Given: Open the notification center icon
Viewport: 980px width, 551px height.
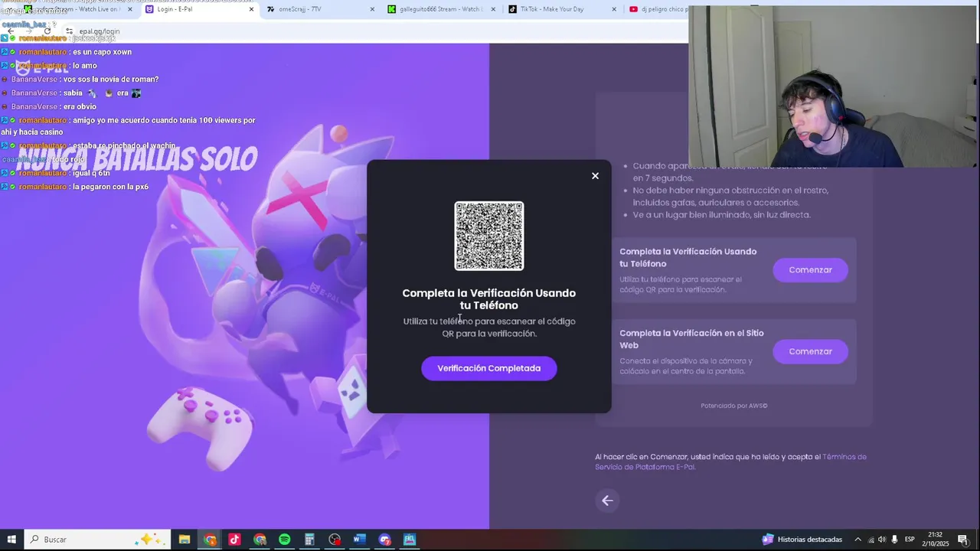Looking at the screenshot, I should coord(963,540).
